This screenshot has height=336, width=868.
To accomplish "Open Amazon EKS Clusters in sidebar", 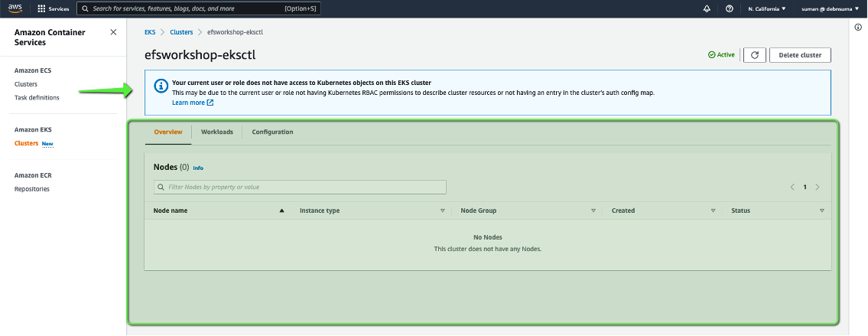I will click(x=27, y=143).
